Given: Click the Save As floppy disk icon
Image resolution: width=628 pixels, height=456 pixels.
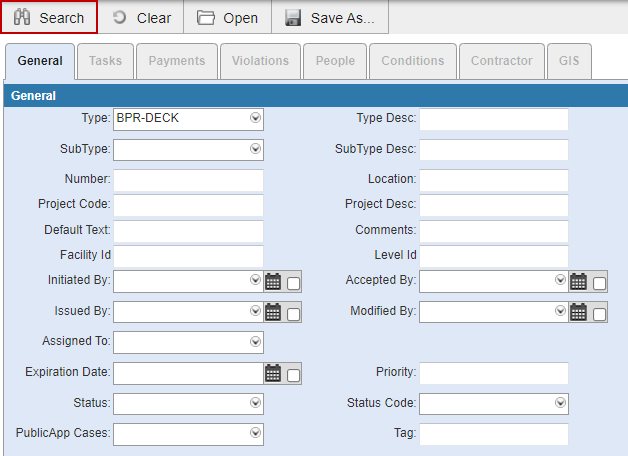Looking at the screenshot, I should click(x=293, y=18).
